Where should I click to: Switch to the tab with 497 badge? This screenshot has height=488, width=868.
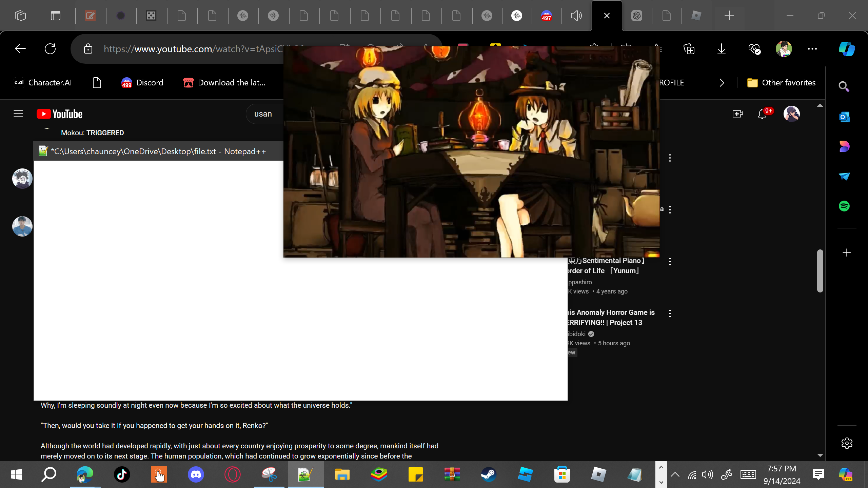[546, 16]
